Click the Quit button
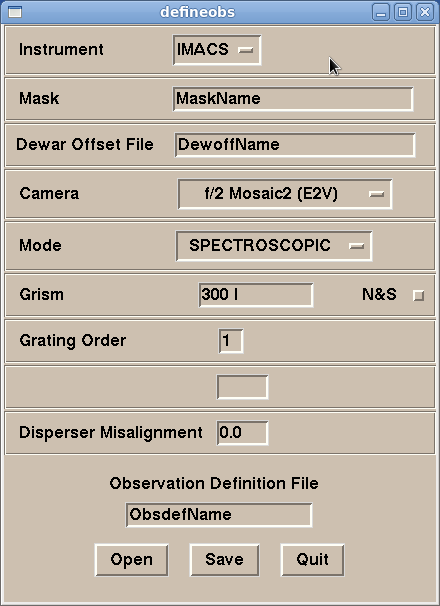This screenshot has height=606, width=440. pos(312,560)
